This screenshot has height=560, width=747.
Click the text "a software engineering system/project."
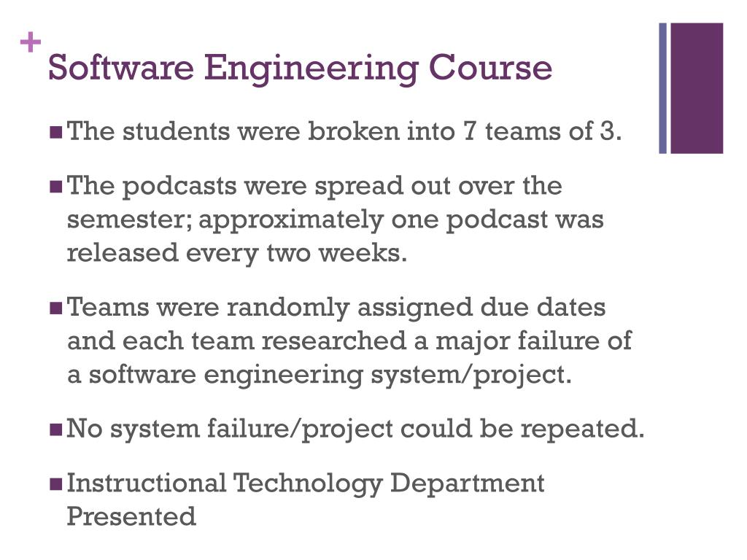(320, 376)
